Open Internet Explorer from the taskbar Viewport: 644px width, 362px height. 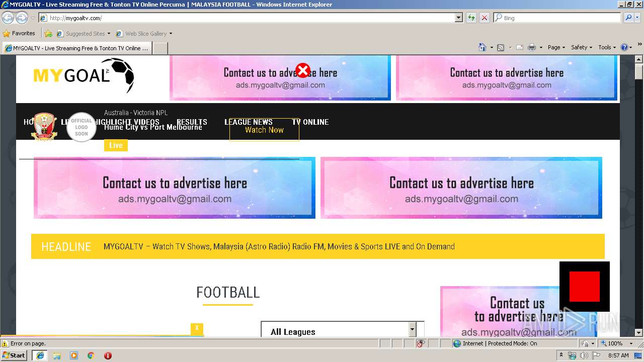40,355
